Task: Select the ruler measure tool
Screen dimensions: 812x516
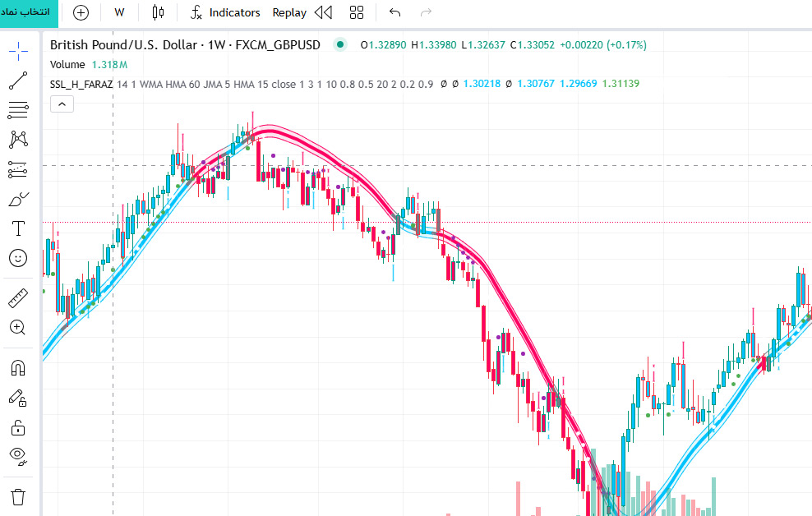Action: [18, 298]
